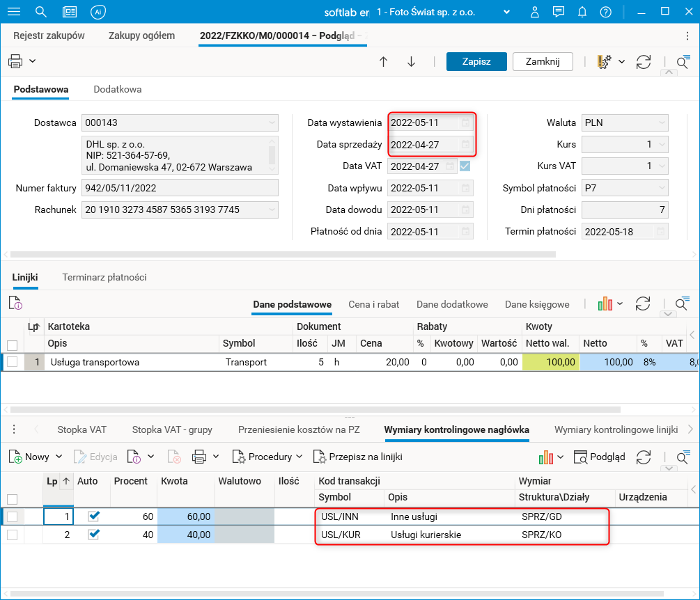The image size is (700, 600).
Task: Open the Dodatkowa tab
Action: [118, 89]
